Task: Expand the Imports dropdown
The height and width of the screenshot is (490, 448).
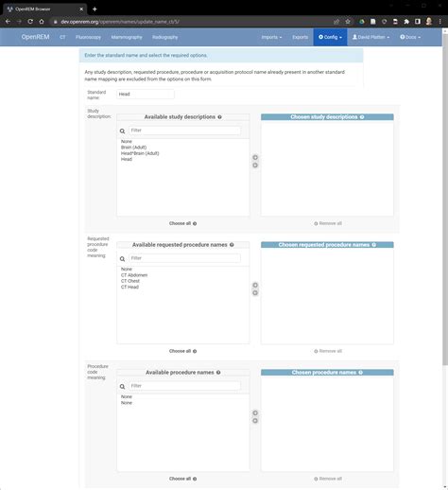Action: coord(271,37)
